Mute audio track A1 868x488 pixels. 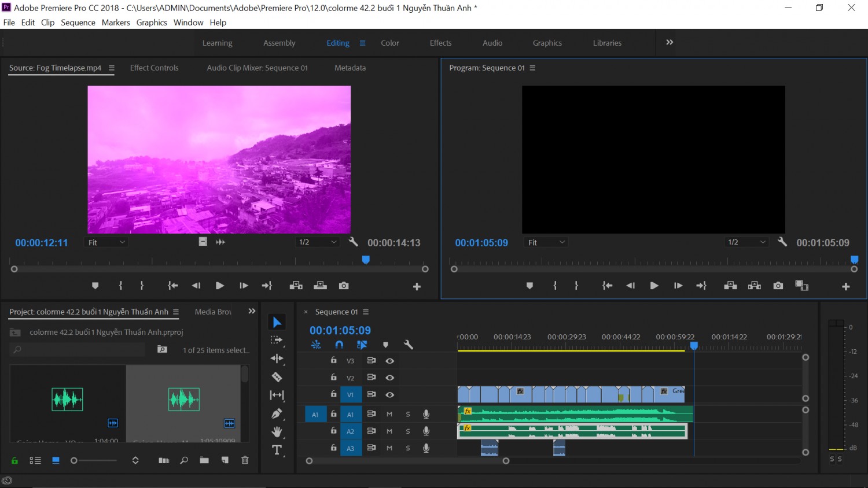389,414
